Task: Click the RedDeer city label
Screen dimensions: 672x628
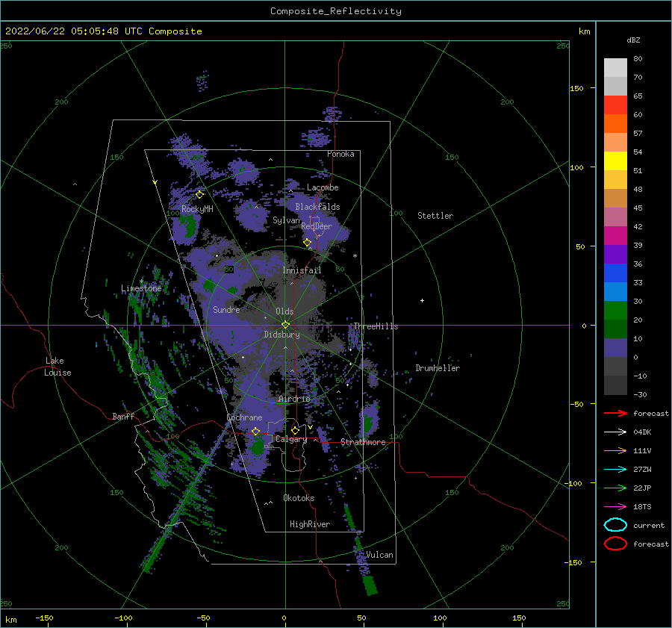Action: [x=317, y=226]
